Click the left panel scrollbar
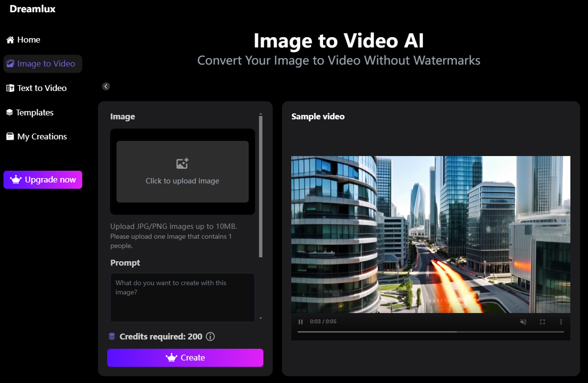 pos(260,186)
